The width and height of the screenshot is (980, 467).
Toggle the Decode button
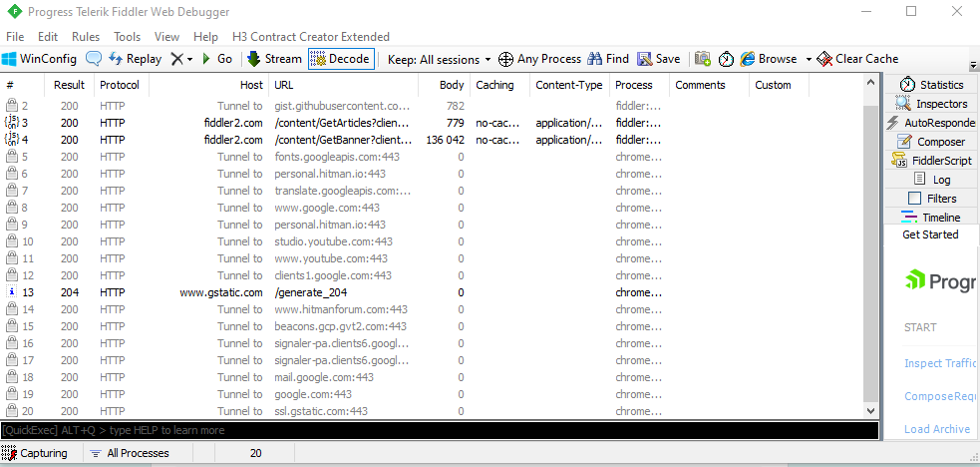pyautogui.click(x=340, y=59)
